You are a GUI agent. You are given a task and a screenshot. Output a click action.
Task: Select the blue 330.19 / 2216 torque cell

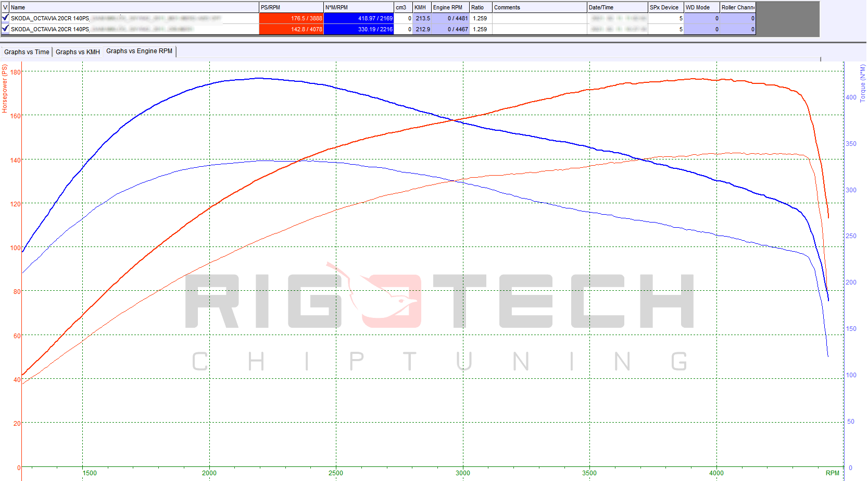358,29
